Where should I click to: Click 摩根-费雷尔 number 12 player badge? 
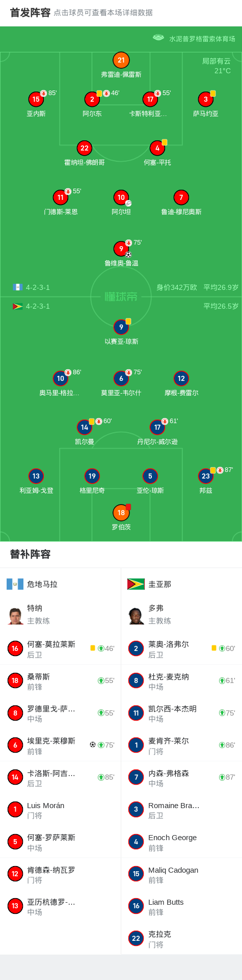point(181,378)
